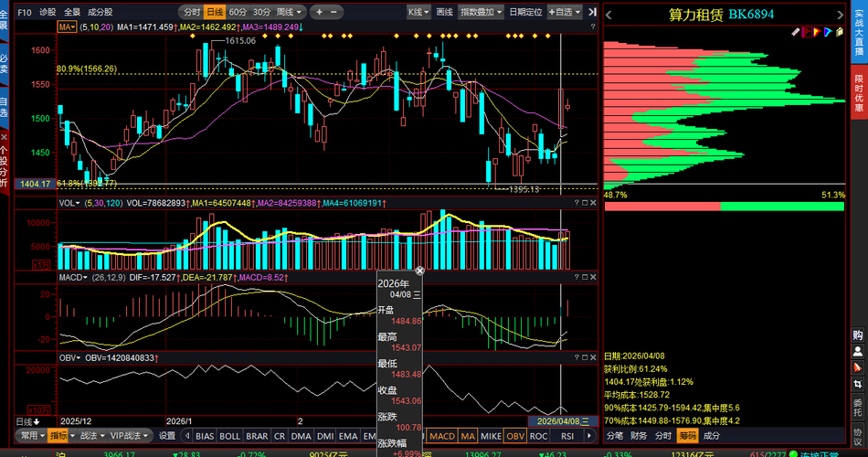Toggle the MACD indicator button in the bottom strip
The width and height of the screenshot is (868, 457).
coord(442,436)
